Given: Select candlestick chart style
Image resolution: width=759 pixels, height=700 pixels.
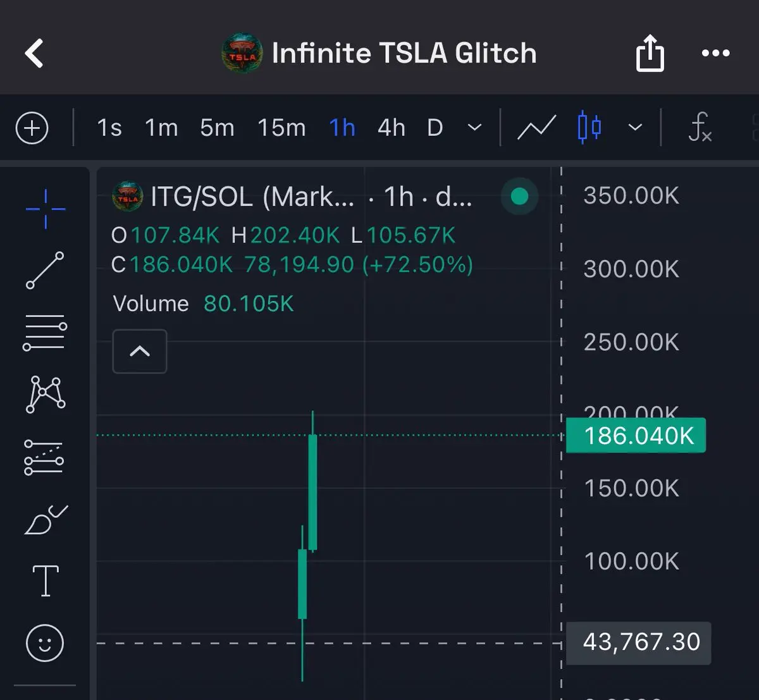Looking at the screenshot, I should 589,128.
